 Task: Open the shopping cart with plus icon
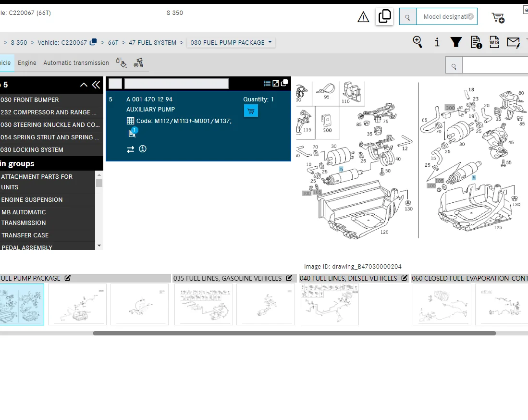pos(498,17)
